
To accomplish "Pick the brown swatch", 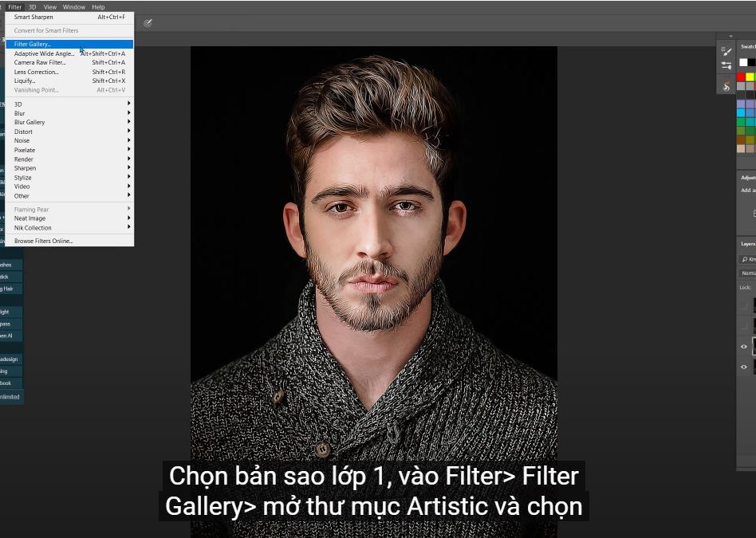I will point(741,139).
